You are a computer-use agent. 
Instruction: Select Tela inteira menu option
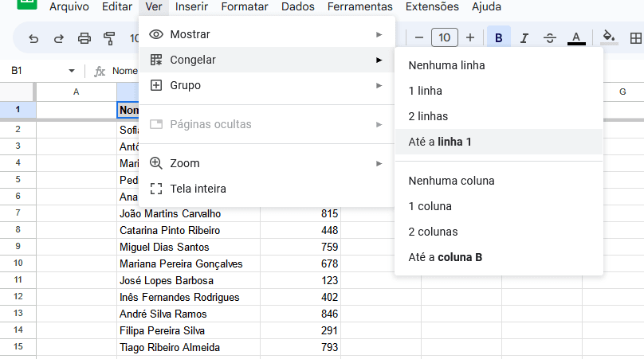tap(198, 189)
